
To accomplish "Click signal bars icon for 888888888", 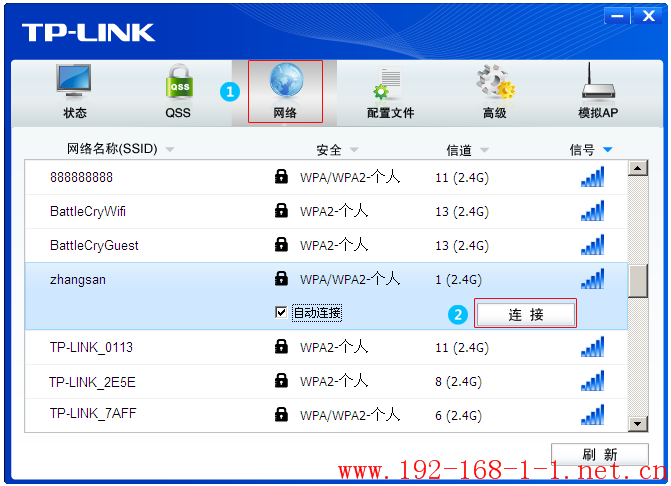I will point(593,176).
